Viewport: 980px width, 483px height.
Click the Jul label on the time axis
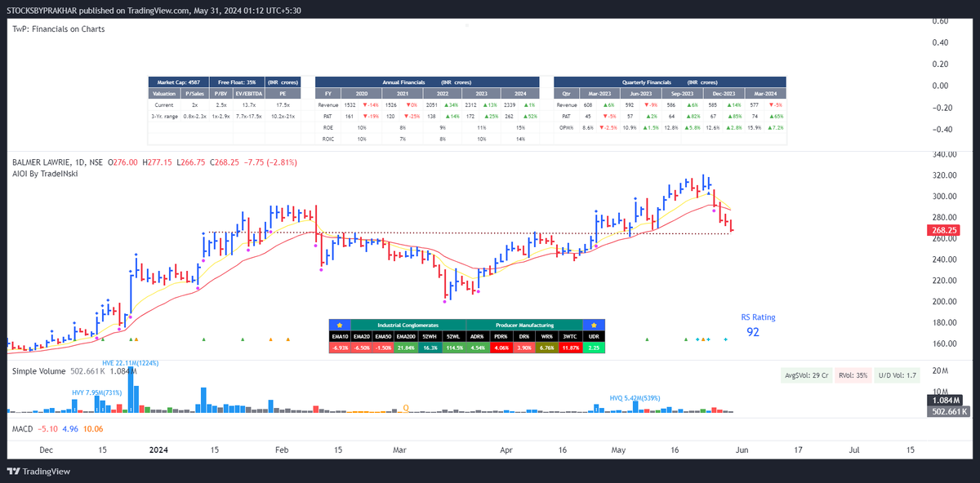click(x=854, y=450)
